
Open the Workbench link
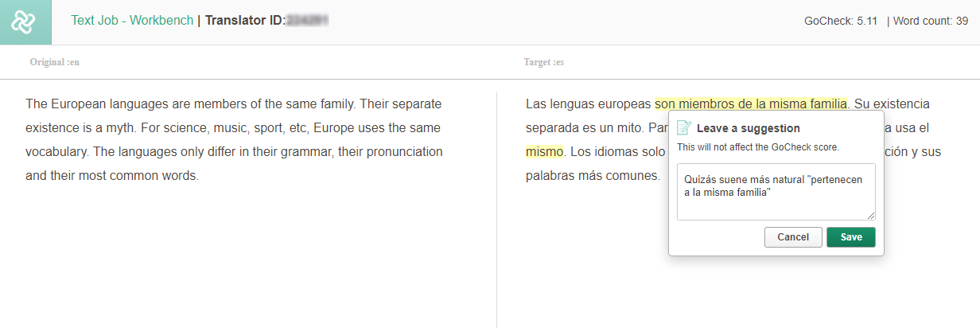coord(161,21)
